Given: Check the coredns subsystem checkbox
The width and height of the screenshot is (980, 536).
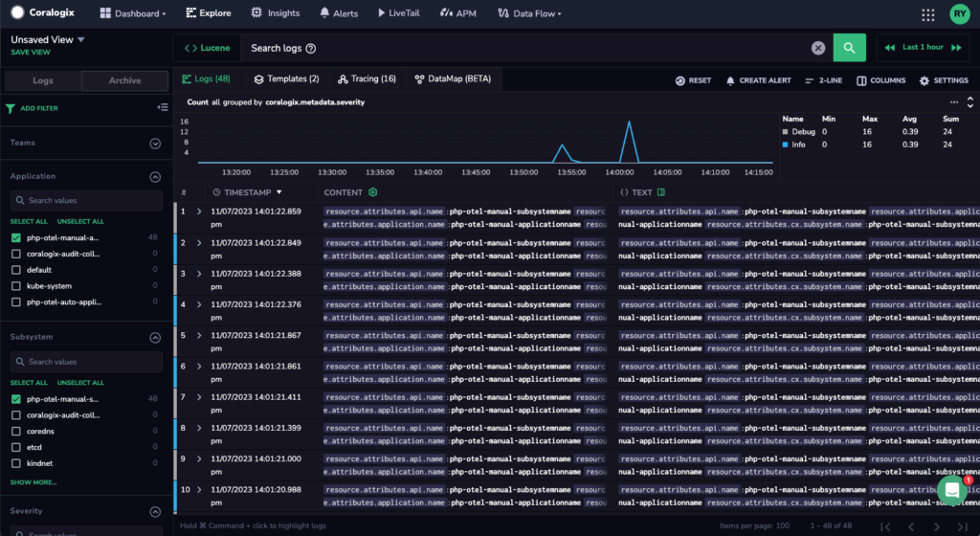Looking at the screenshot, I should coord(16,431).
